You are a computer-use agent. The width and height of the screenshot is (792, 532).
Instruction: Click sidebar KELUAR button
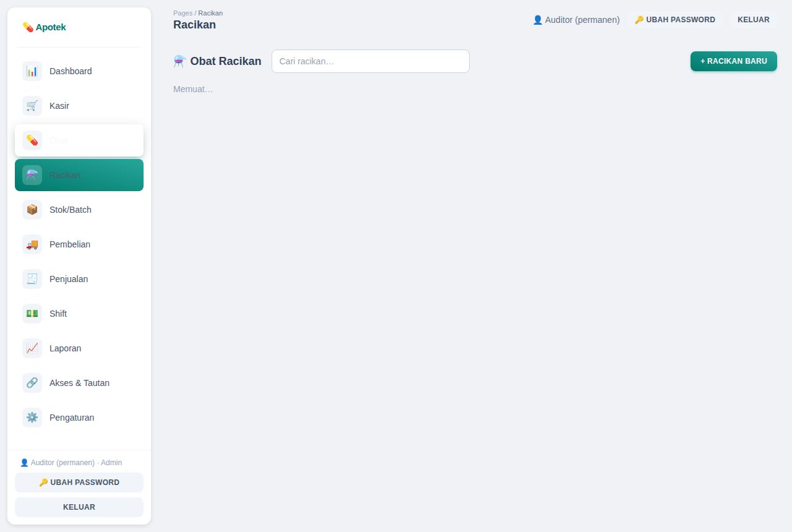79,507
